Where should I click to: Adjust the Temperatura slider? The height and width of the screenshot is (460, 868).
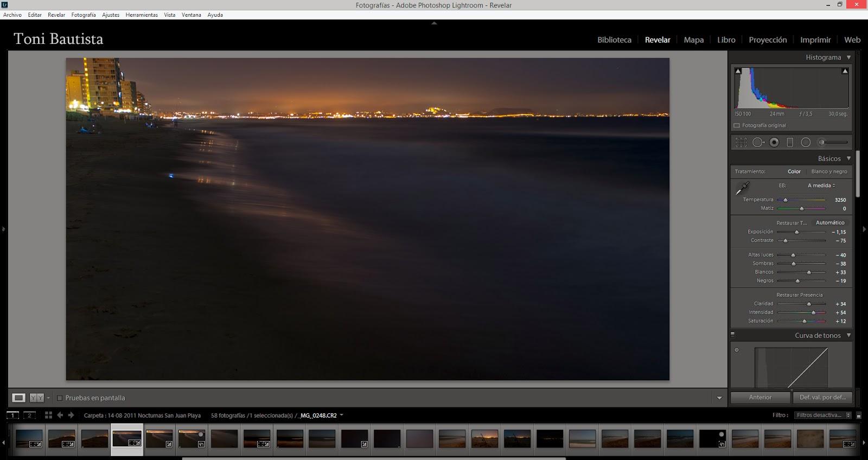(801, 200)
